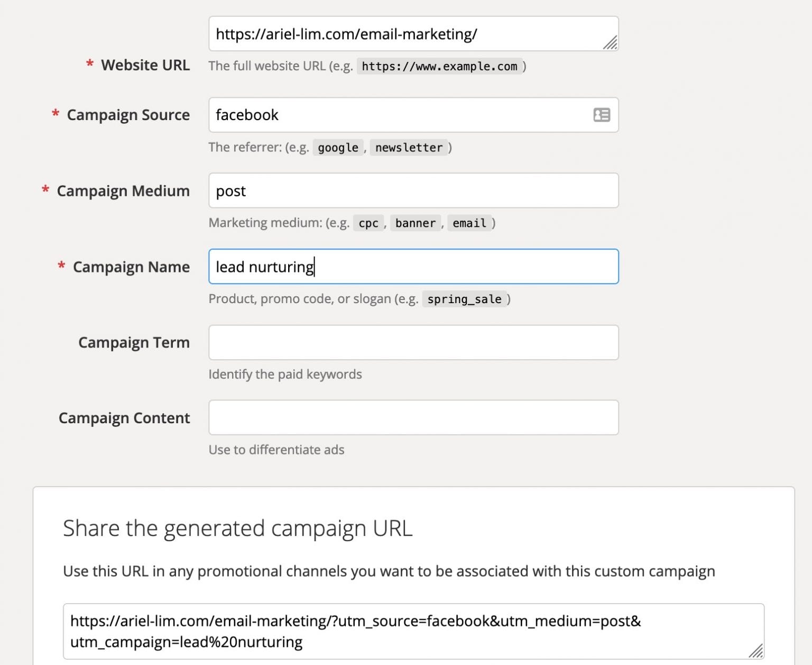
Task: Click the contact card autofill icon in Campaign Source
Action: coord(602,115)
